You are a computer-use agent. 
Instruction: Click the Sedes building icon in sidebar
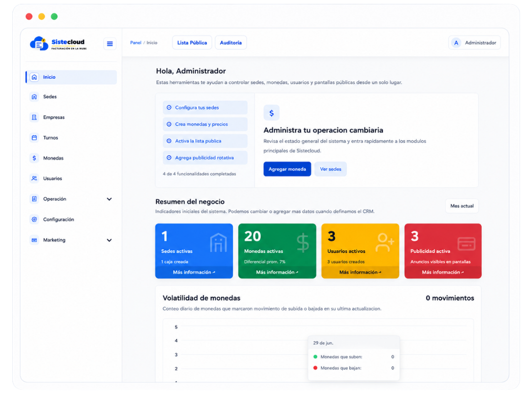34,97
